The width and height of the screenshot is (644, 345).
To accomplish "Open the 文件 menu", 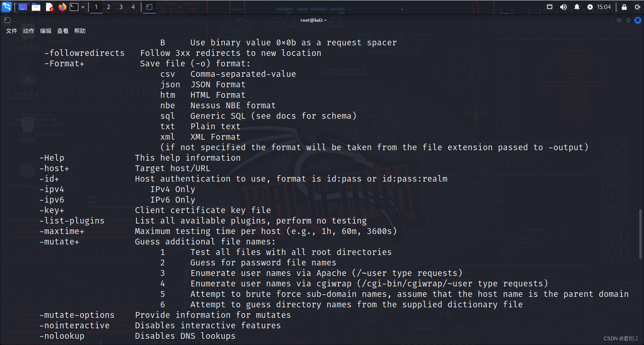I will (x=12, y=31).
